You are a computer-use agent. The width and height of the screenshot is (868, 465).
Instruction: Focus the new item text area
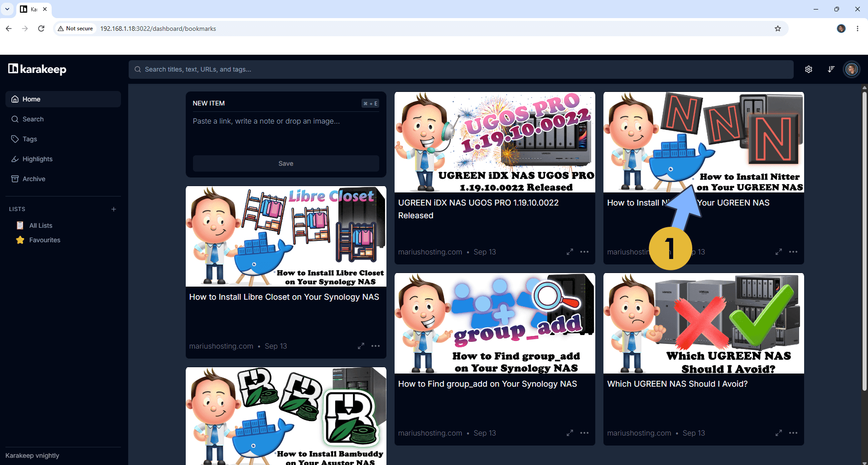(x=286, y=133)
